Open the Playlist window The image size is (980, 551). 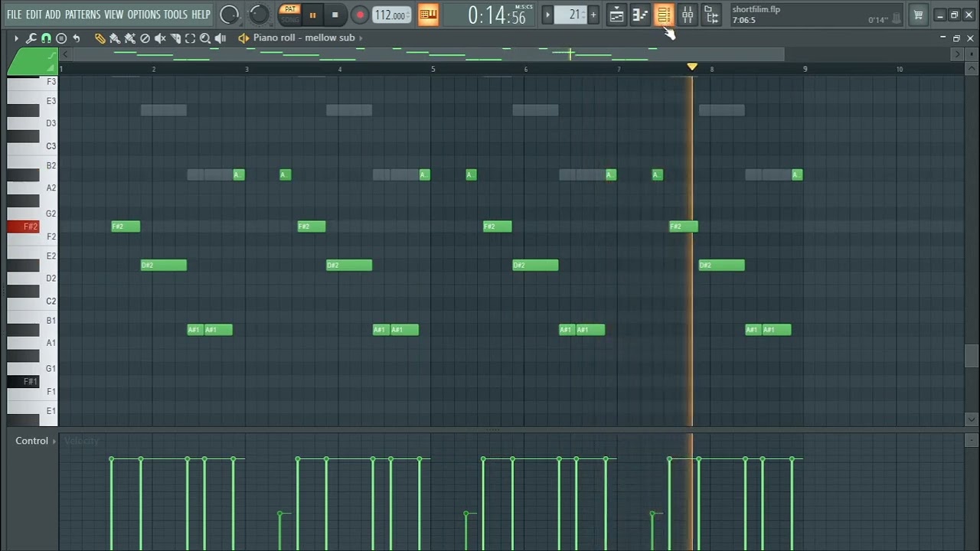(x=616, y=15)
